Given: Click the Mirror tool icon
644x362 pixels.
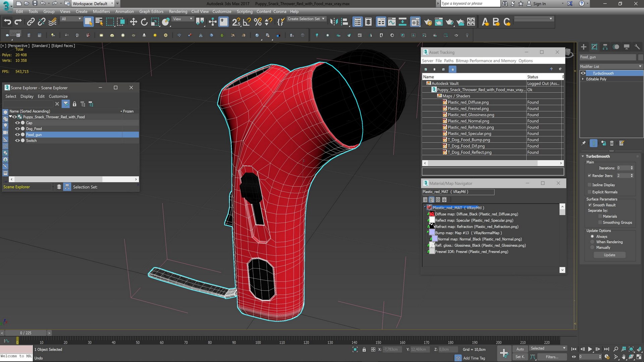Looking at the screenshot, I should point(333,22).
